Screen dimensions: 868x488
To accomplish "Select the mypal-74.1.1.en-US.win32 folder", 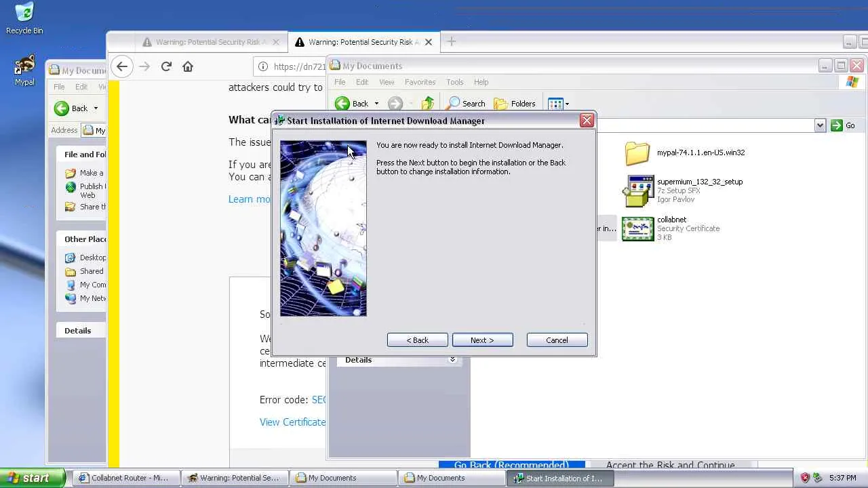I will click(x=684, y=153).
